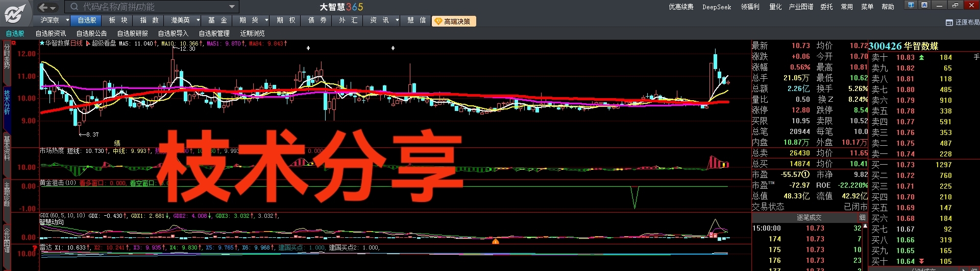980x271 pixels.
Task: Click the star icon before 华智数媒
Action: coord(42,43)
